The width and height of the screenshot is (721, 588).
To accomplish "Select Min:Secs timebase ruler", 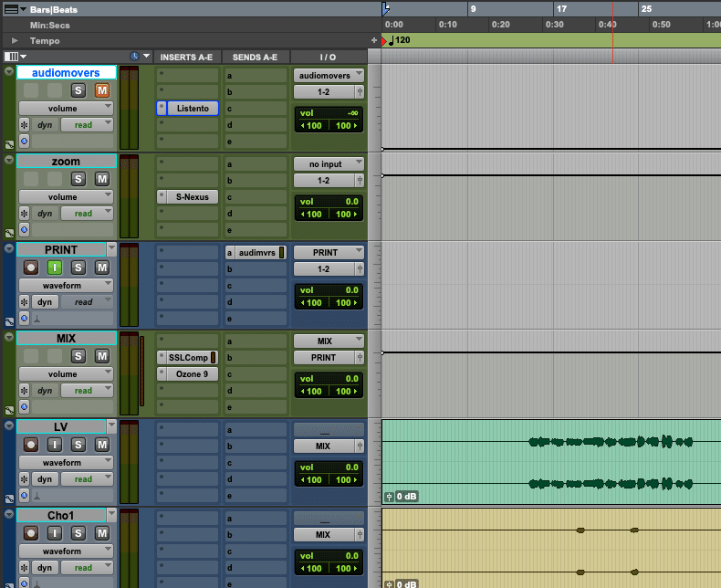I will [x=49, y=26].
